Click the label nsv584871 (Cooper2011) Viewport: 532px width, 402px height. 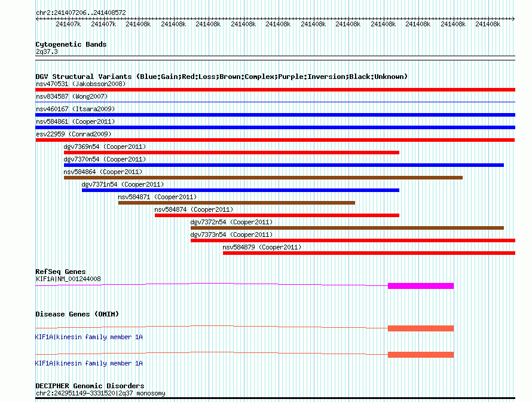point(157,197)
